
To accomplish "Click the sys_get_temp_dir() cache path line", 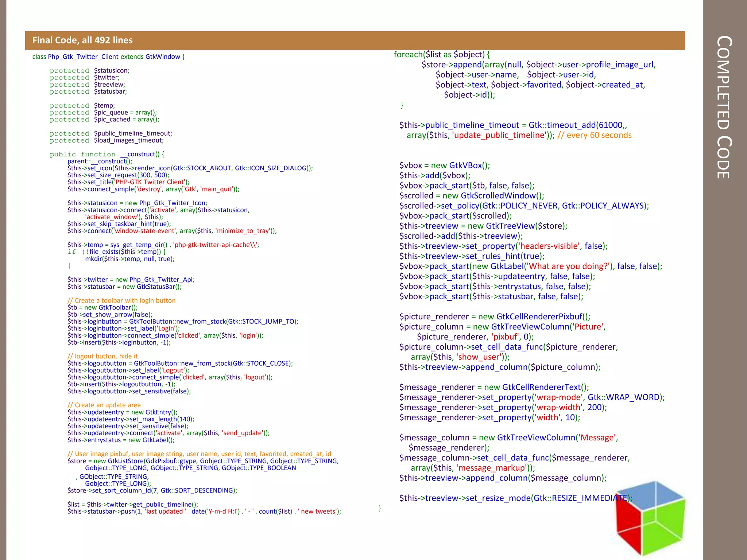I will 163,245.
